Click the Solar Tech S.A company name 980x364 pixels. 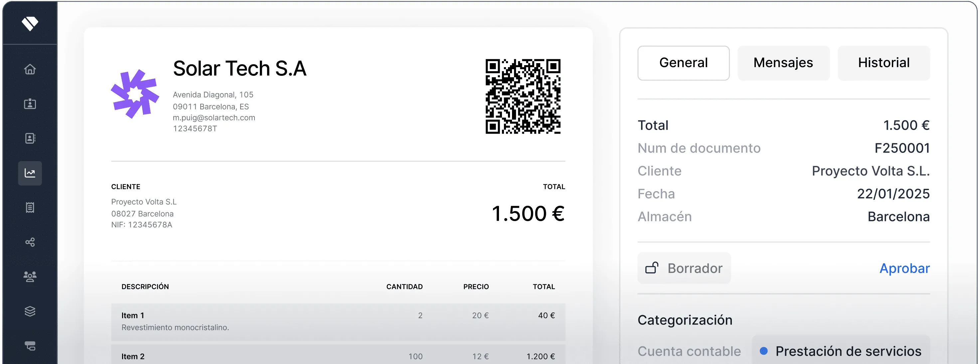click(x=240, y=68)
